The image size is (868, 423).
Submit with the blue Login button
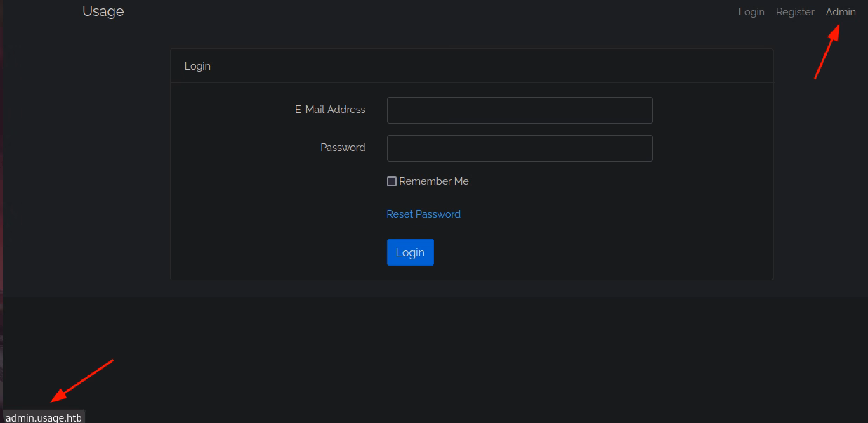[x=410, y=252]
